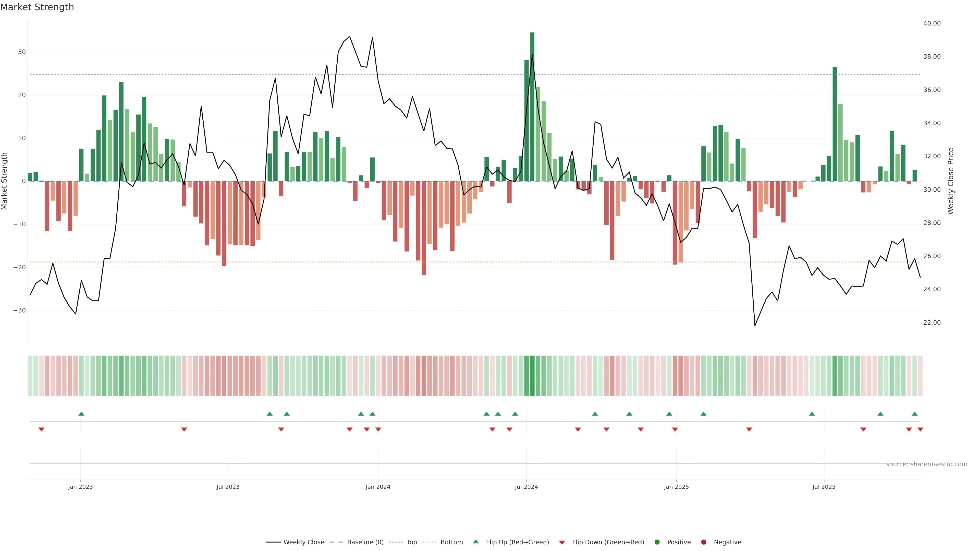Click the leftmost red flip-down triangle marker

click(41, 429)
